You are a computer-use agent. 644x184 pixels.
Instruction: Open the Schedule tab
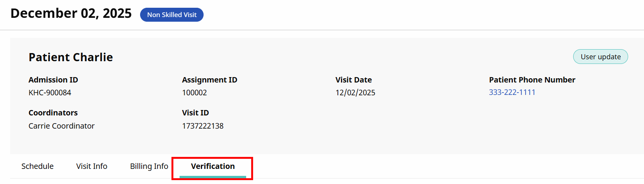38,166
